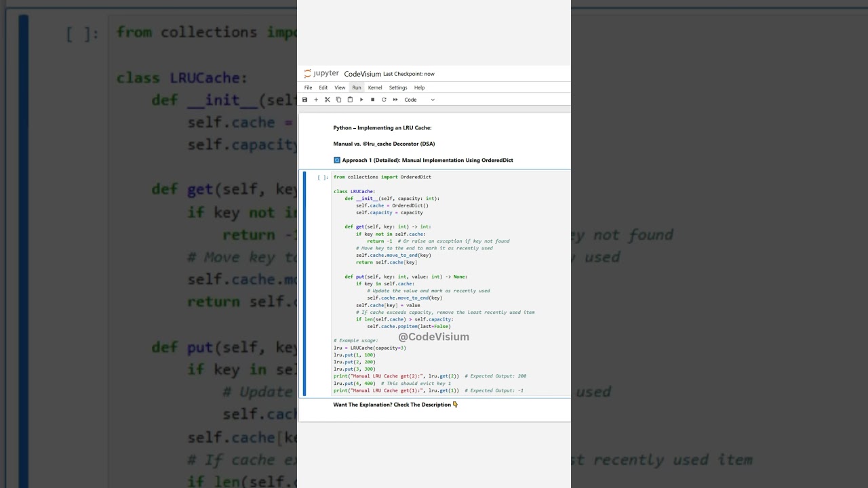Click 'Want The Explanation? Check The Description' text
This screenshot has height=488, width=868.
[395, 405]
